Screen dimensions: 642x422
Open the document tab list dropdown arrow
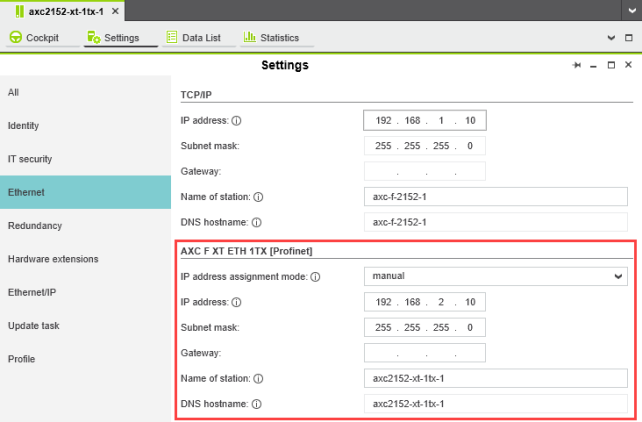pyautogui.click(x=632, y=11)
